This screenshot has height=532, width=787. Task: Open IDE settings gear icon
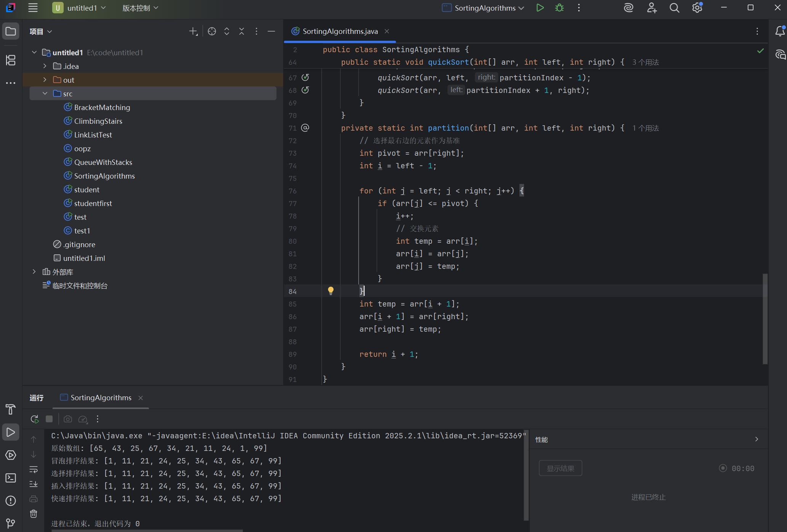pos(697,8)
